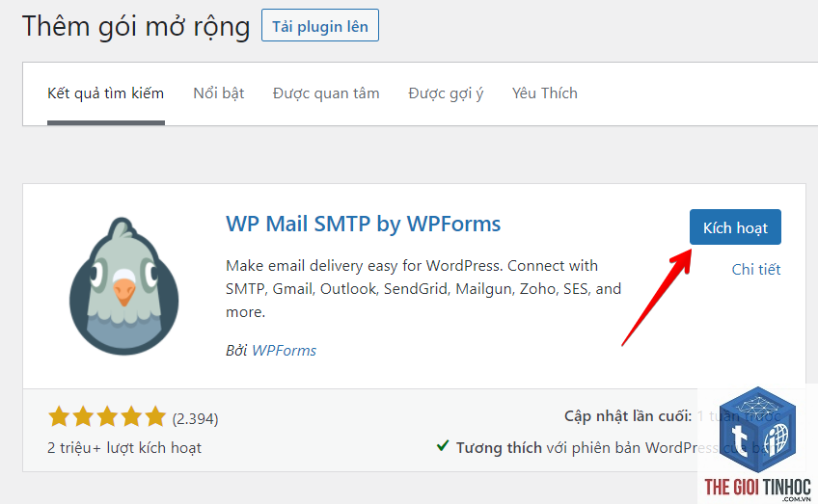The height and width of the screenshot is (504, 818).
Task: Click the green compatibility checkmark icon
Action: coord(443,445)
